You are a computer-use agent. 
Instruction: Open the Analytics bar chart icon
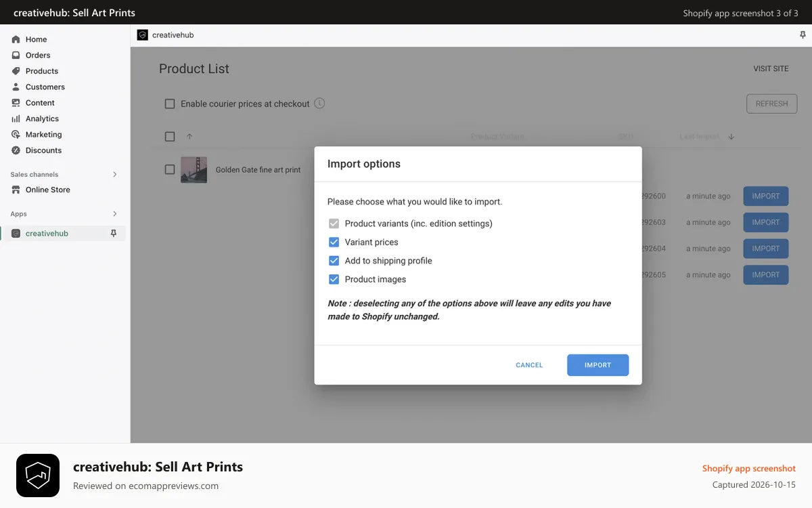pos(16,119)
